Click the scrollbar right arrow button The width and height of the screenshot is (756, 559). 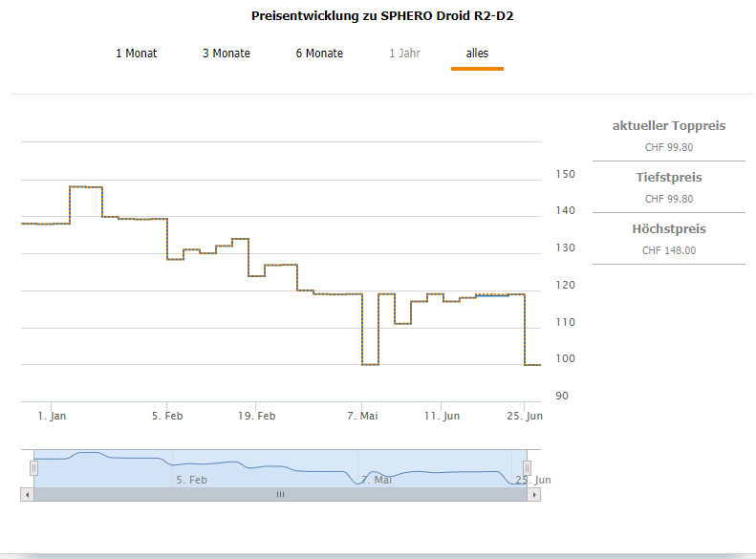535,494
